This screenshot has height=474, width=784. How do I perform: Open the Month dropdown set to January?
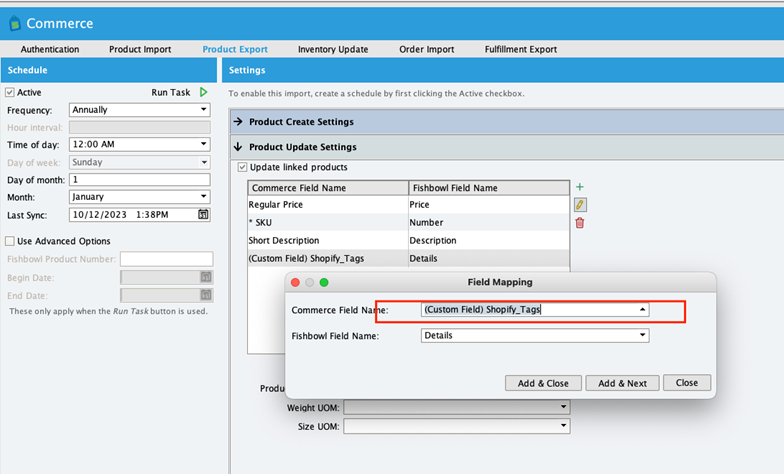coord(140,196)
